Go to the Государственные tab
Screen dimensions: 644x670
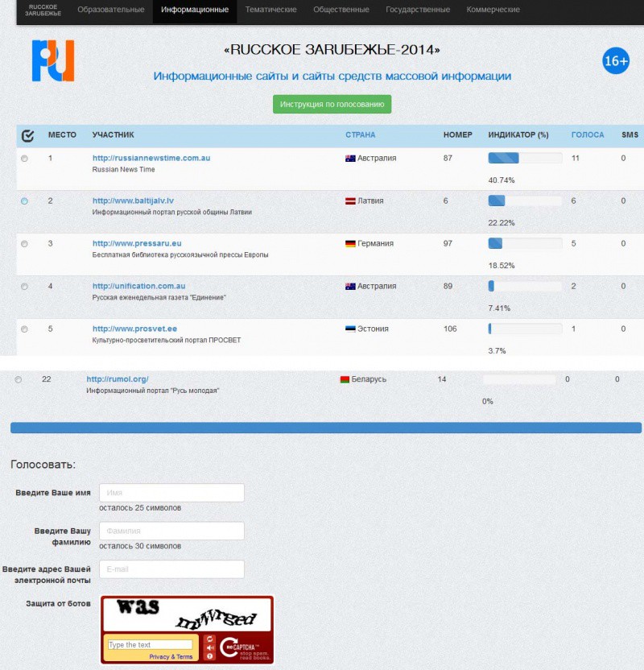[418, 10]
